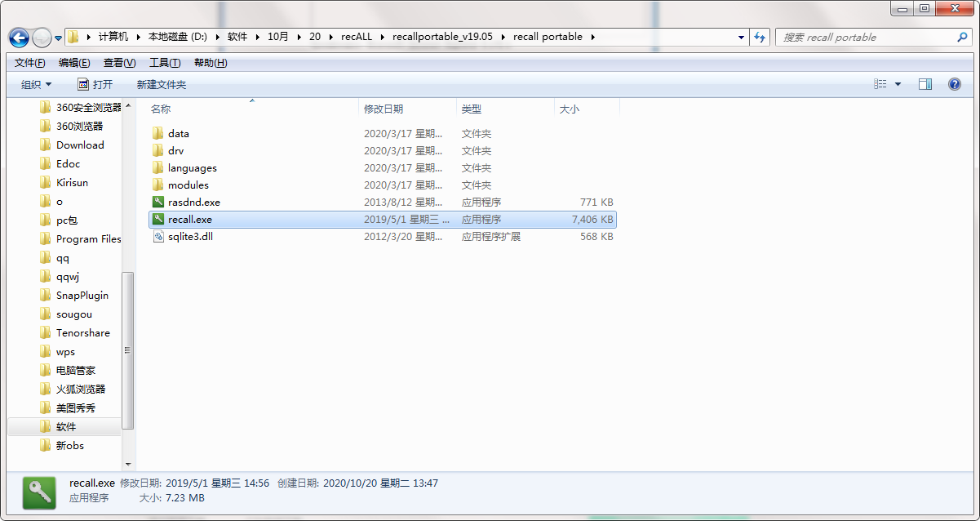Image resolution: width=980 pixels, height=521 pixels.
Task: Click recallportable_v19.05 breadcrumb segment
Action: click(x=442, y=37)
